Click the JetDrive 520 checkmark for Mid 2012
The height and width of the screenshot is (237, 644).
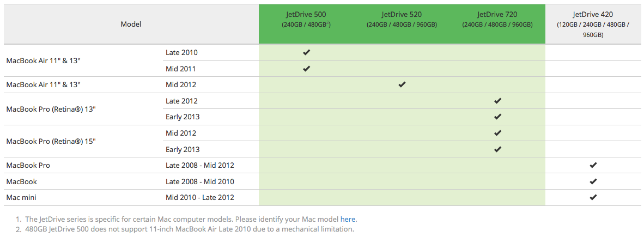(x=402, y=84)
